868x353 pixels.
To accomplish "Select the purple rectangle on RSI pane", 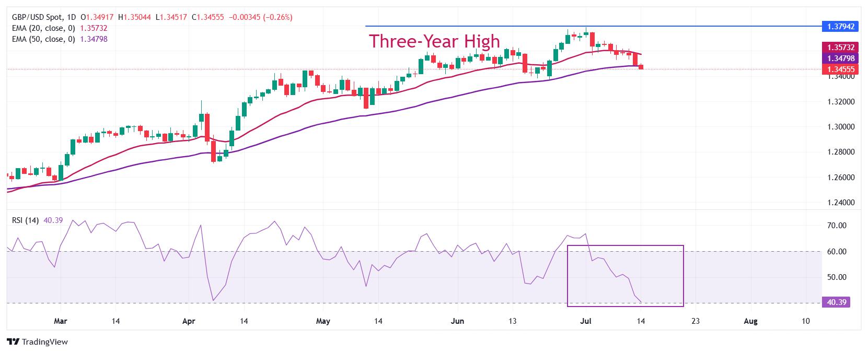I will (x=626, y=276).
